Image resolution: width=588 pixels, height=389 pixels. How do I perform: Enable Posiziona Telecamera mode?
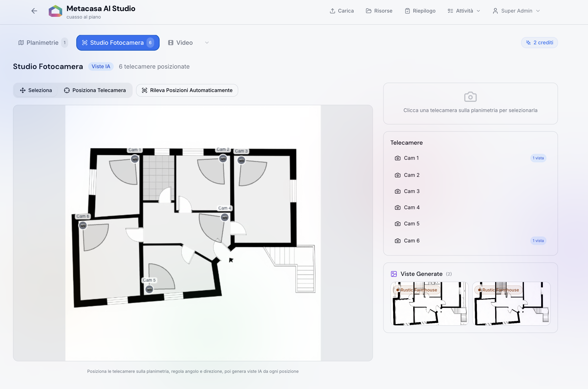click(95, 90)
